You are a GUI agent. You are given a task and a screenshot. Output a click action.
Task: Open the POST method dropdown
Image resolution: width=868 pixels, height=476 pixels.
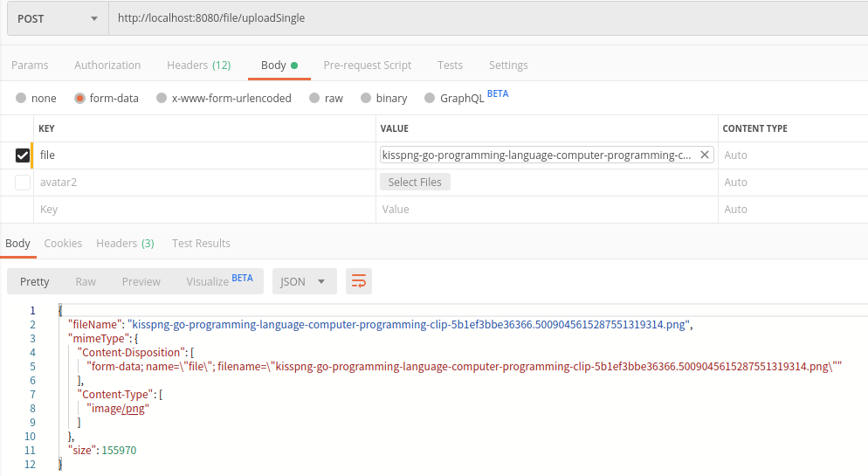[58, 18]
